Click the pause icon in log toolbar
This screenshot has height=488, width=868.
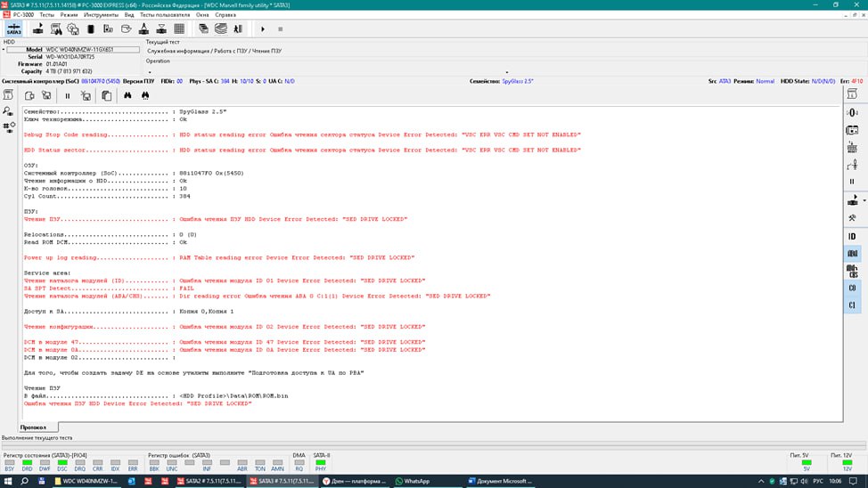(68, 95)
